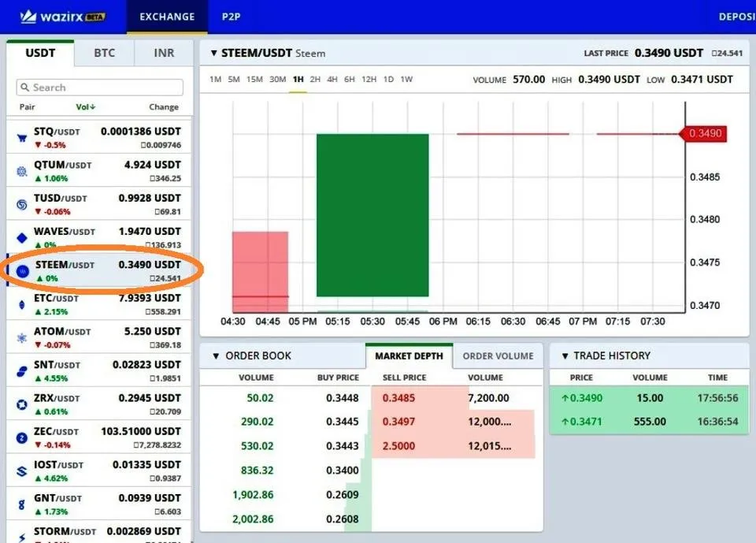Screen dimensions: 756x543
Task: Collapse the STEEM/USDT chart panel
Action: coord(213,54)
